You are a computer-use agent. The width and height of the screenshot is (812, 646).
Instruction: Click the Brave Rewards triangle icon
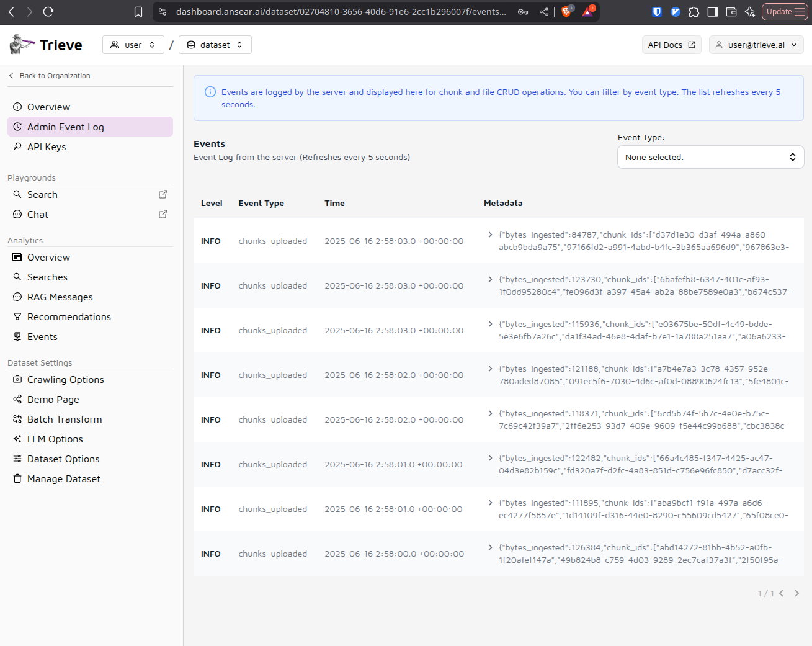pyautogui.click(x=588, y=12)
